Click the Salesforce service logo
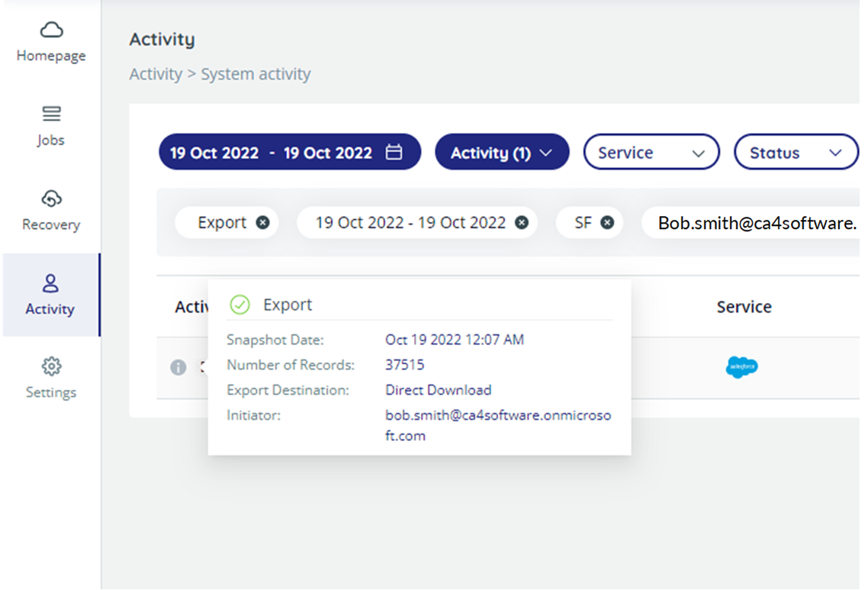868x590 pixels. [x=741, y=367]
